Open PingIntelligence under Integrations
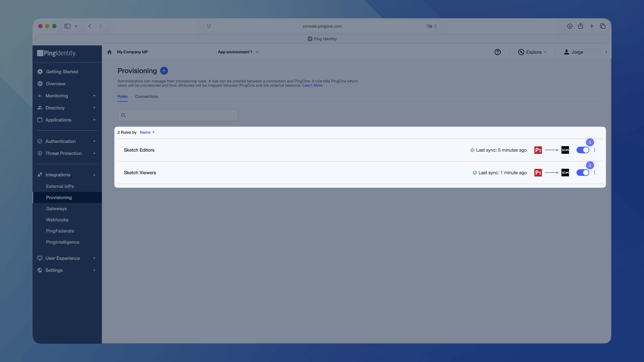Screen dimensions: 644x362 63,242
